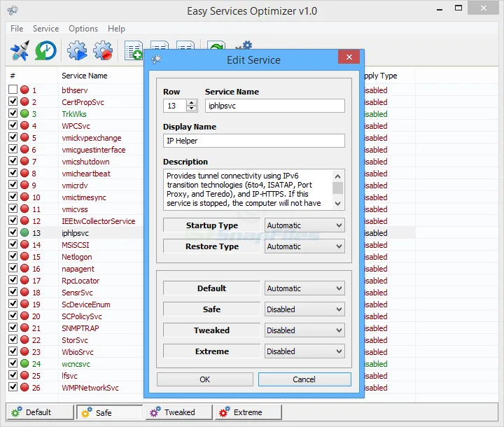Uncheck the WbioSrvc row checkbox

click(13, 351)
